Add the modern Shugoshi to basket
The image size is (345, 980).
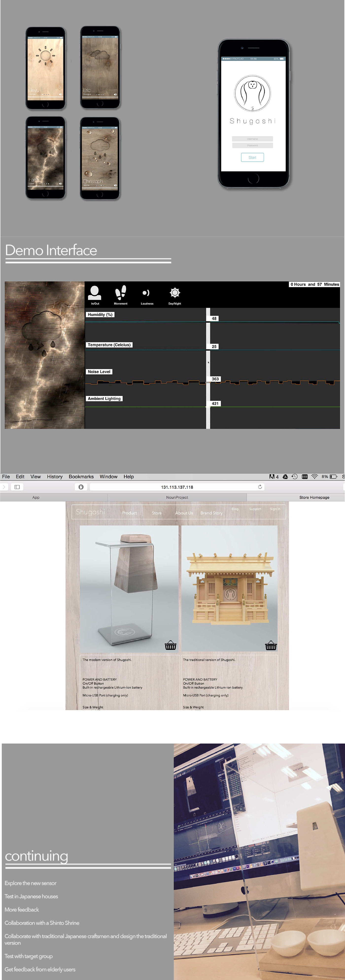[x=170, y=646]
